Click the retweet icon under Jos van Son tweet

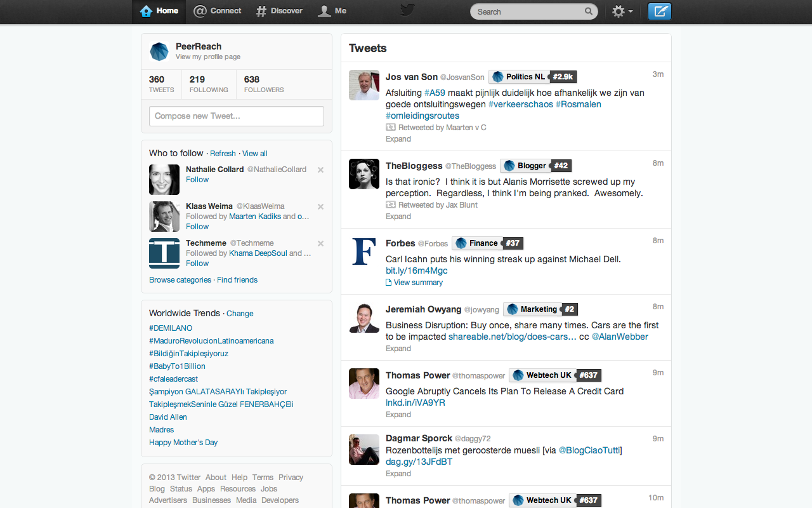coord(391,128)
